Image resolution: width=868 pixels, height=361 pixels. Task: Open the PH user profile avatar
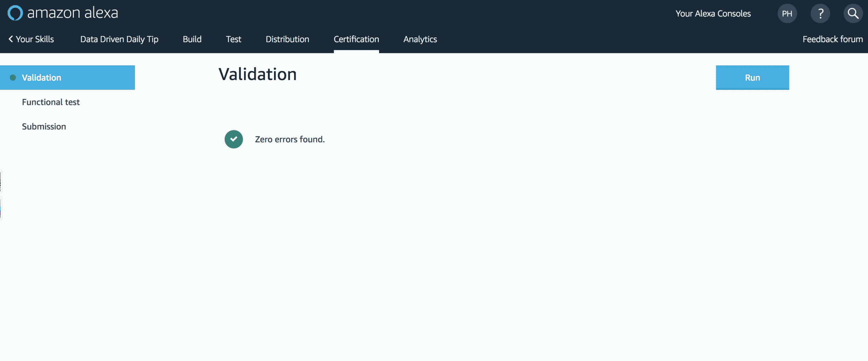click(x=787, y=14)
